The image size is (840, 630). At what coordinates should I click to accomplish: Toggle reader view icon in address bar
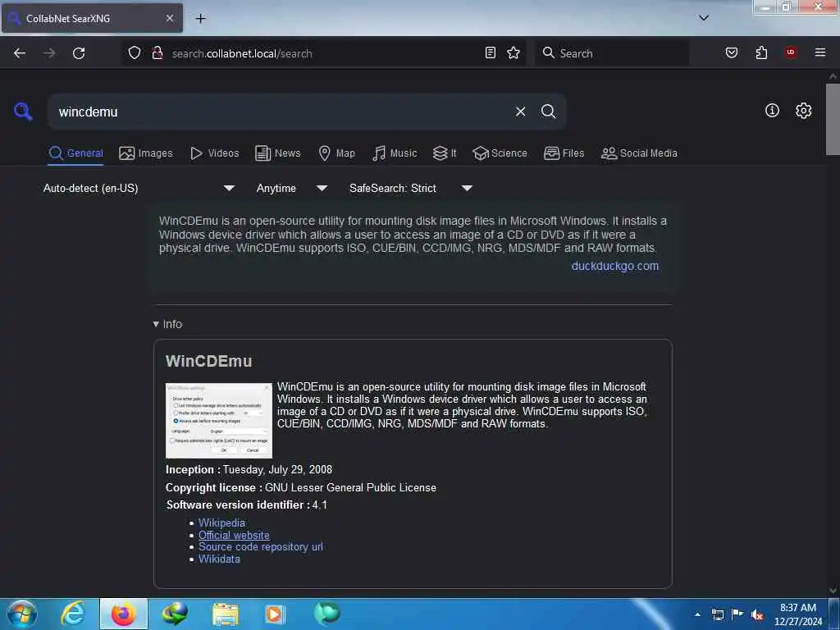491,52
